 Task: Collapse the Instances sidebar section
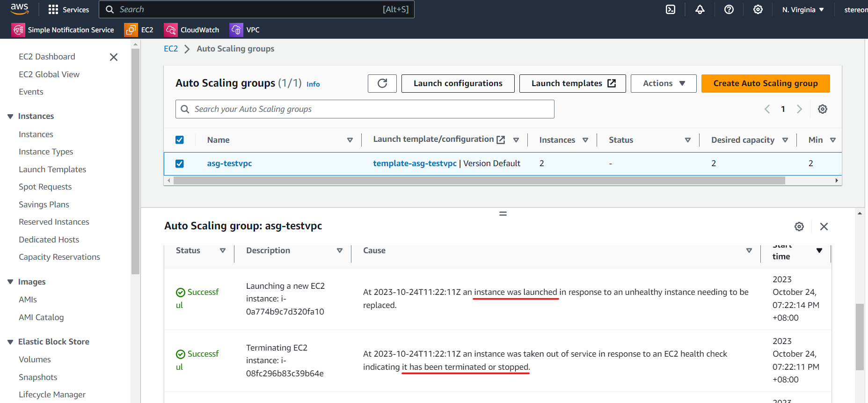pyautogui.click(x=10, y=116)
